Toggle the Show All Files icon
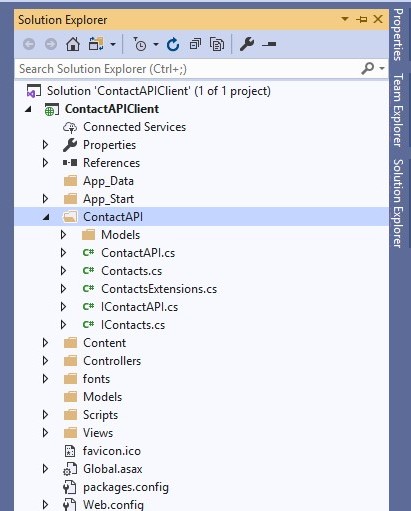This screenshot has width=411, height=511. [x=217, y=44]
